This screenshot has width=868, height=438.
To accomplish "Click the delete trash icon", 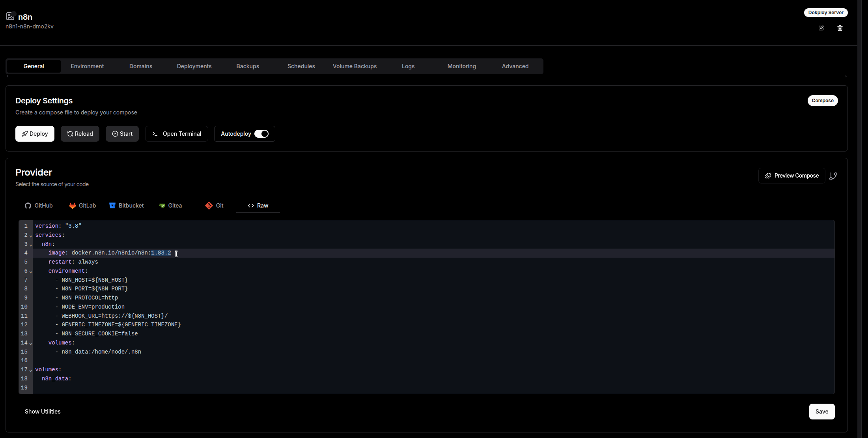I will click(840, 28).
